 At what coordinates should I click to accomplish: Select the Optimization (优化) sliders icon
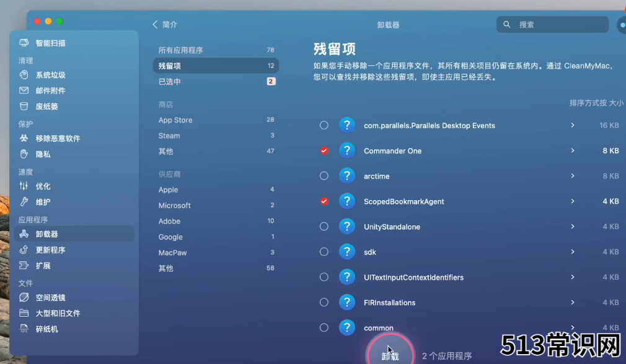tap(24, 186)
